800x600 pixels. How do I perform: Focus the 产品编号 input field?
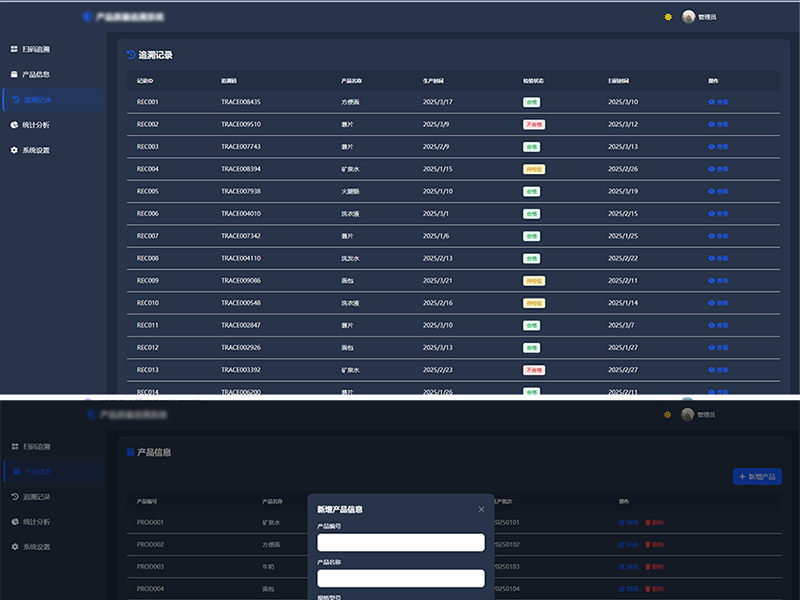(400, 542)
